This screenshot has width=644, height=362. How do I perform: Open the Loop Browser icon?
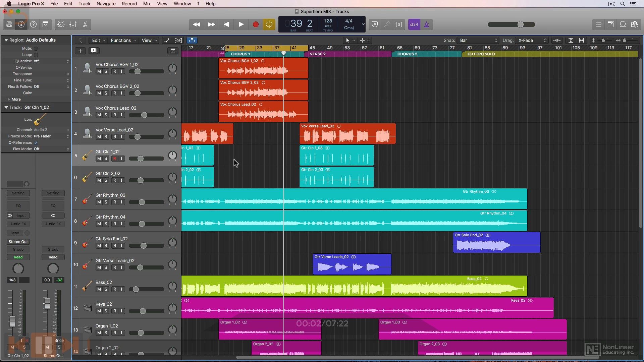623,24
